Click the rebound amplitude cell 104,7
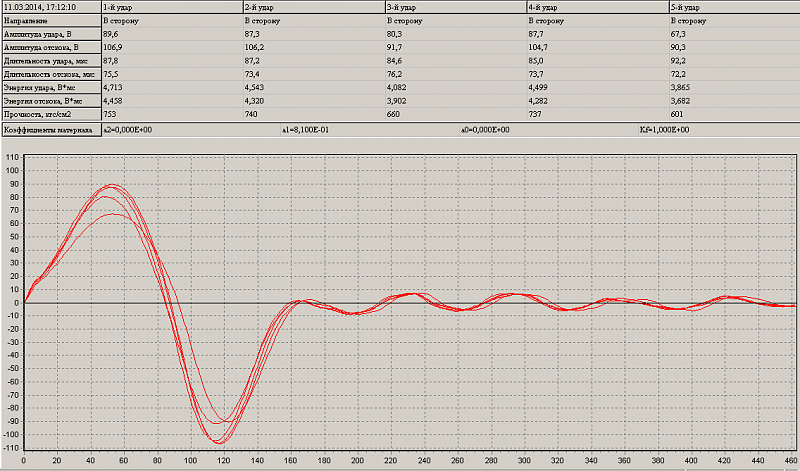The width and height of the screenshot is (800, 471). click(x=539, y=47)
